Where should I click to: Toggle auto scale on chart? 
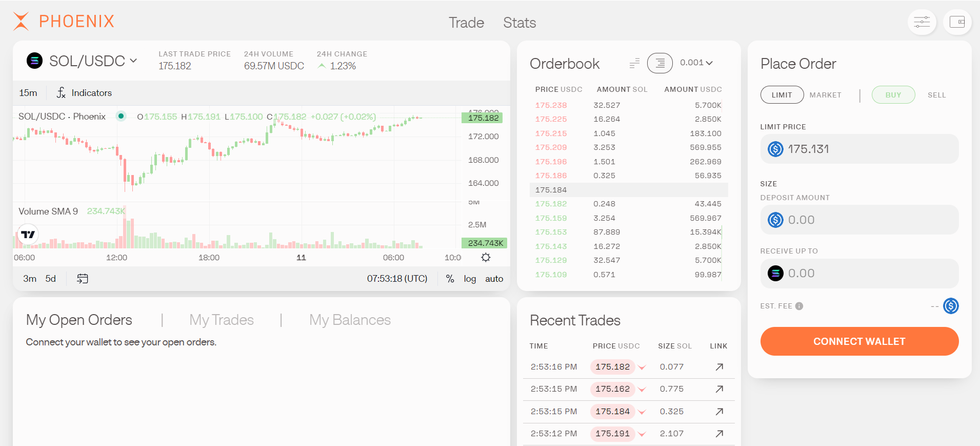[x=494, y=279]
